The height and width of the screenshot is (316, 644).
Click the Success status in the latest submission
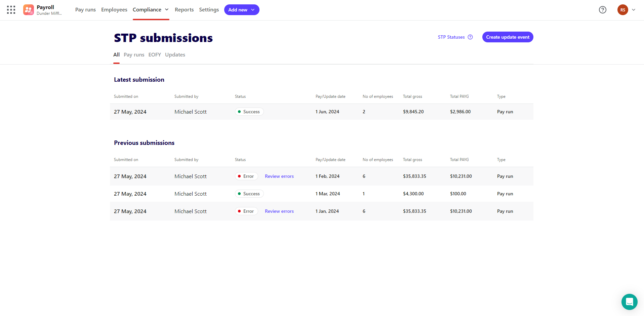click(249, 112)
